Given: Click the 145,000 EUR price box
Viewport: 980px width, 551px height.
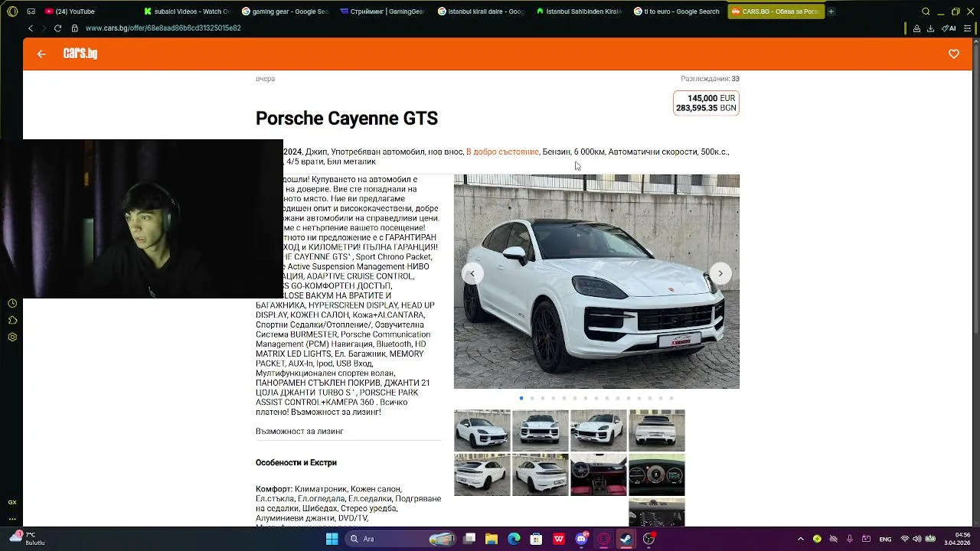Looking at the screenshot, I should [706, 103].
